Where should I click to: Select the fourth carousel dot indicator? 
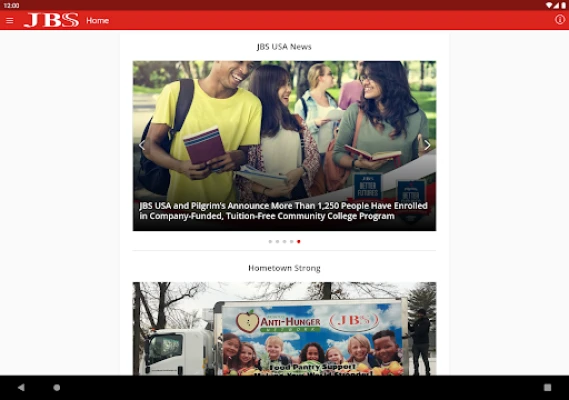tap(291, 241)
